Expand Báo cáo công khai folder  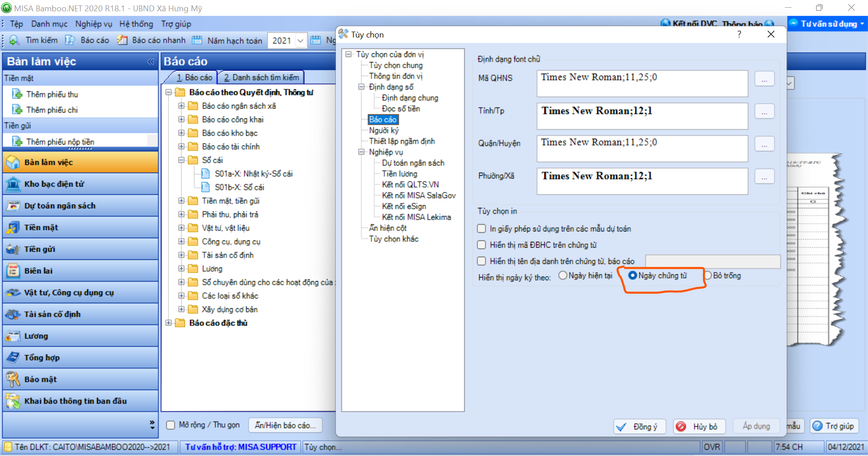pos(181,119)
